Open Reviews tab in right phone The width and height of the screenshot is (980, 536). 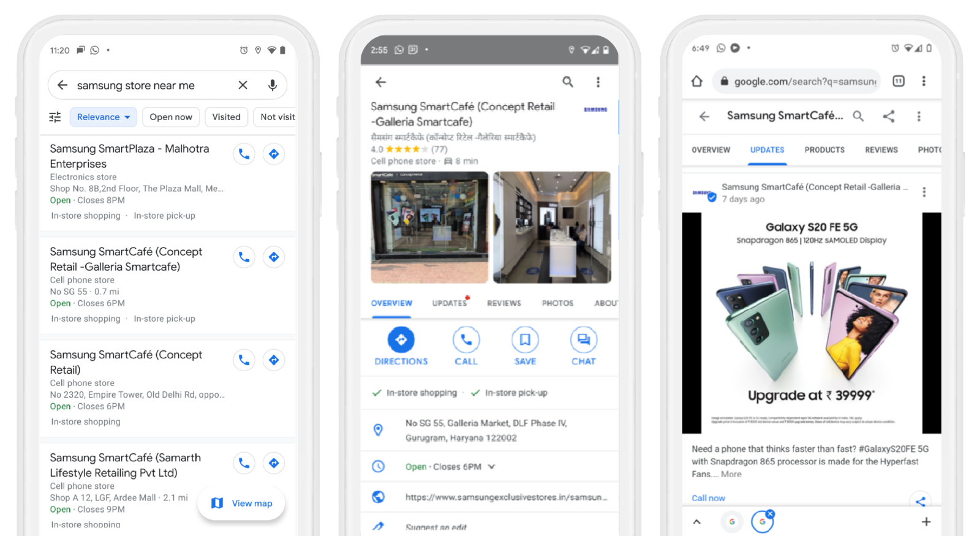point(881,150)
